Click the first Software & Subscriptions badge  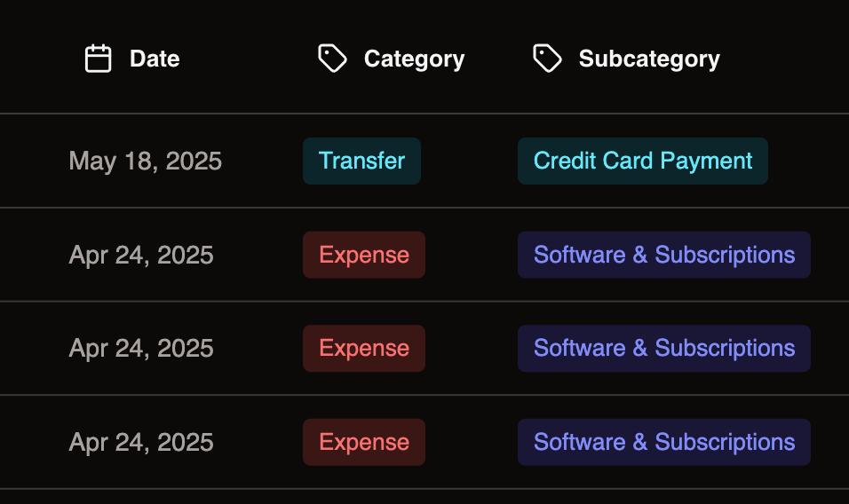click(663, 256)
